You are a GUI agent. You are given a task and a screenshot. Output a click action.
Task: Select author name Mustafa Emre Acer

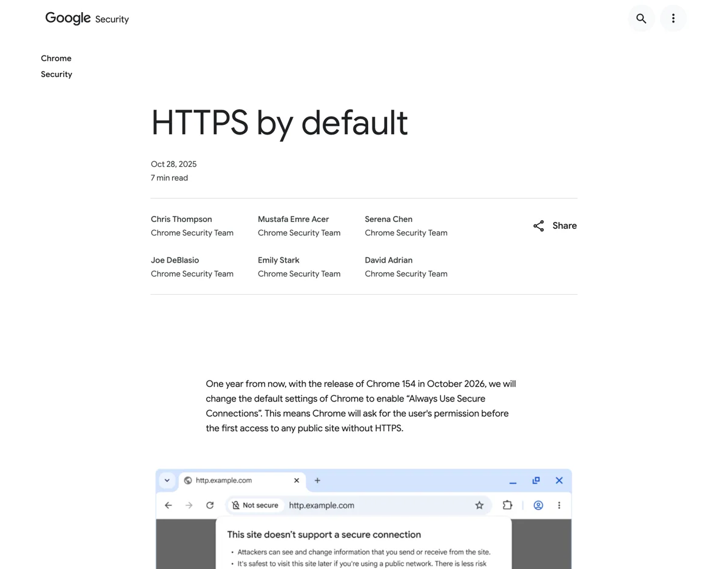[293, 219]
